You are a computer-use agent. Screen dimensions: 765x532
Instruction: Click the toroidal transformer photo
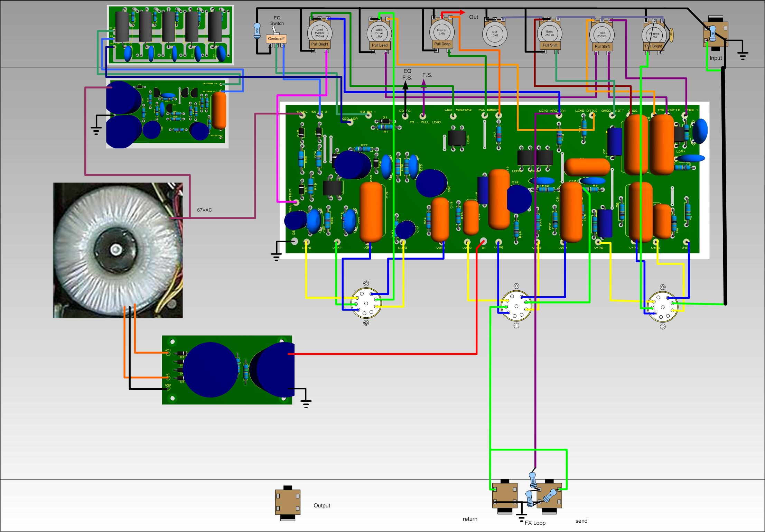118,250
